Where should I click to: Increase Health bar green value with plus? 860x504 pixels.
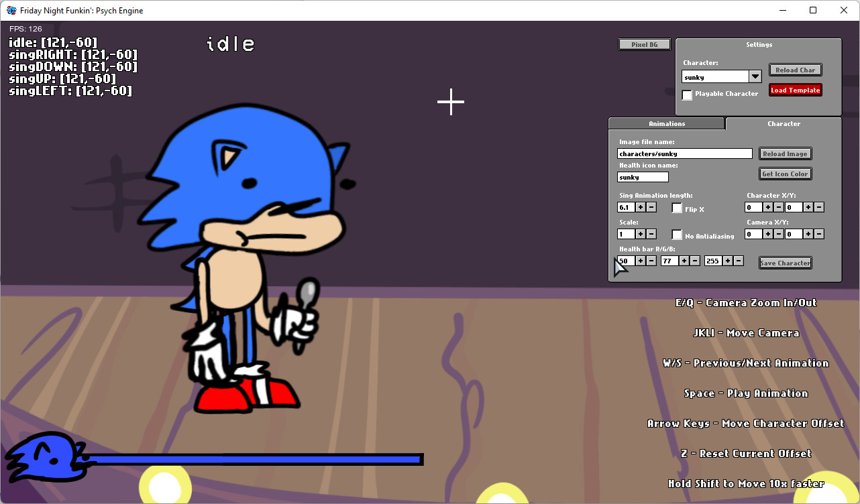684,261
